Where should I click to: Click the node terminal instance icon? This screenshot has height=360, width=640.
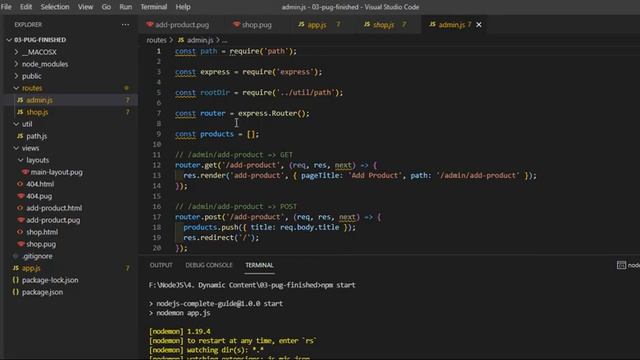[621, 265]
